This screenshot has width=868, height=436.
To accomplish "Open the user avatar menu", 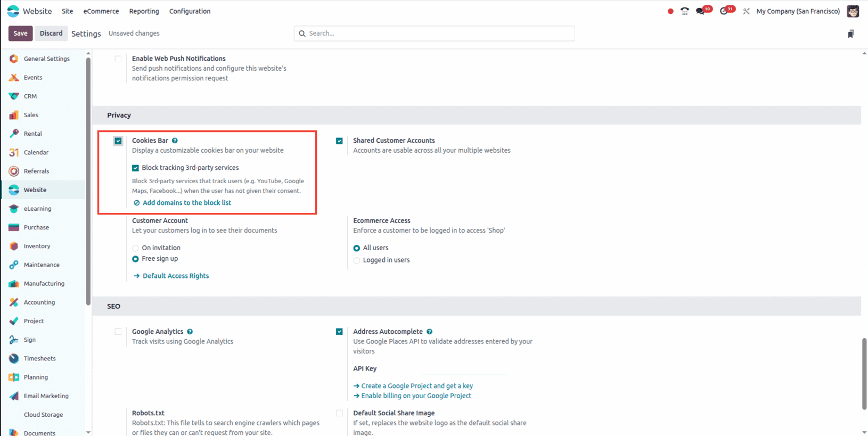I will (x=853, y=11).
